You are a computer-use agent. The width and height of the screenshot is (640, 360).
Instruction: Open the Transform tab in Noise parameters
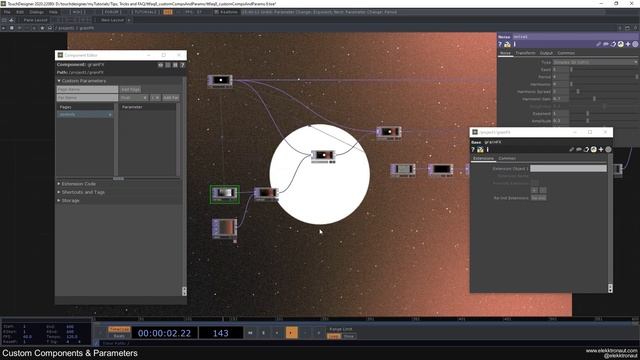point(525,53)
